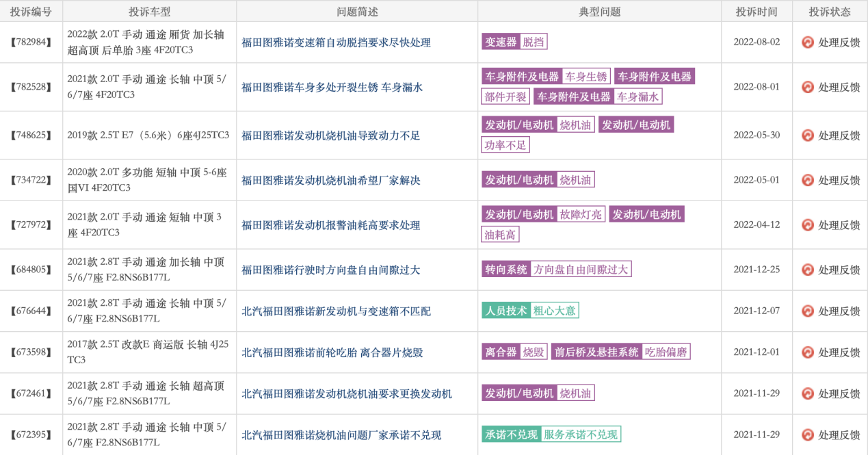Click model cell 2019款 2.5T E7（5.6米）

point(148,135)
